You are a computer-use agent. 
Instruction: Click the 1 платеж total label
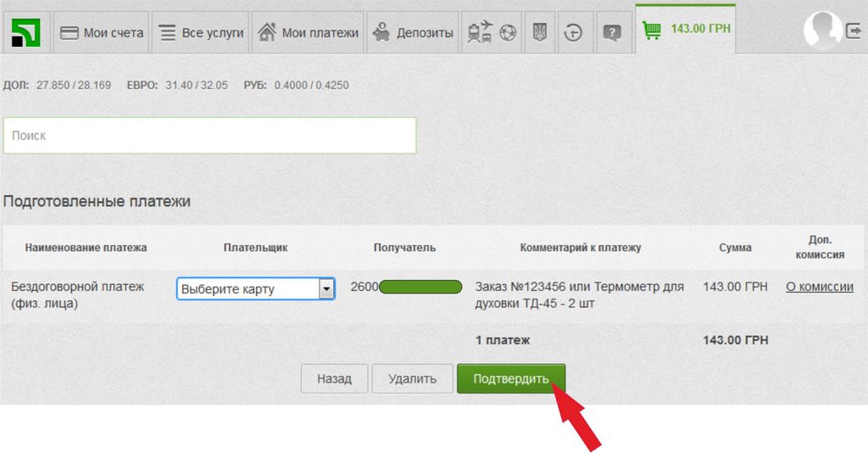pyautogui.click(x=502, y=340)
